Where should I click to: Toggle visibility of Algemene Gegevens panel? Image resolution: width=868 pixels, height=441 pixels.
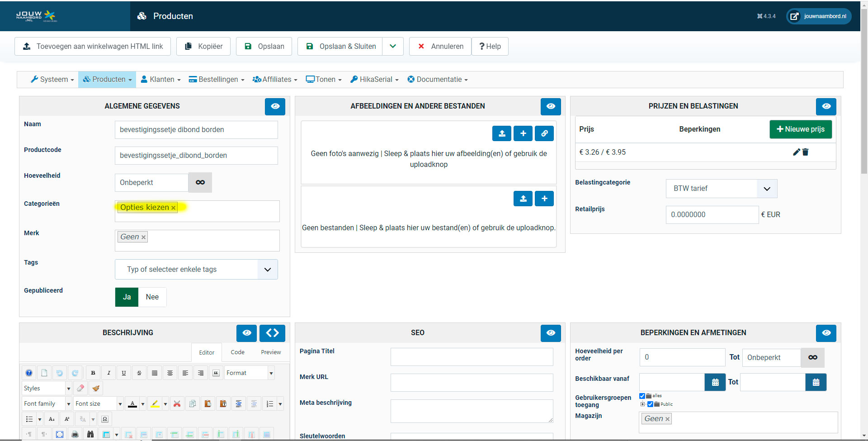275,106
